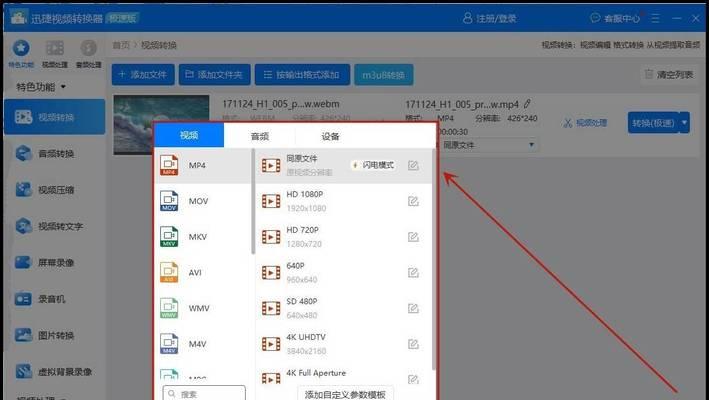
Task: Open 虚拟背景录像 in sidebar
Action: click(x=55, y=372)
